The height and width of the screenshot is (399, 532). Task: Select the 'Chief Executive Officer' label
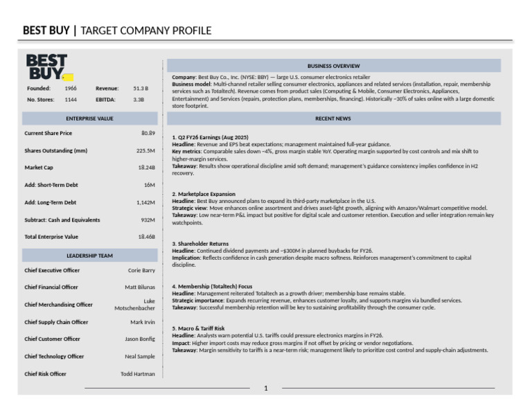[x=52, y=270]
